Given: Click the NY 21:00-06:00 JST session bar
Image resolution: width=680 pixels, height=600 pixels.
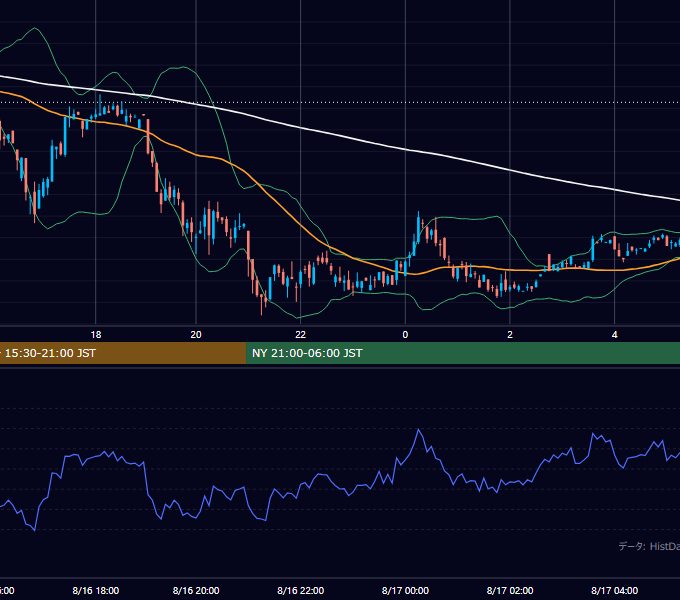Looking at the screenshot, I should click(x=463, y=353).
